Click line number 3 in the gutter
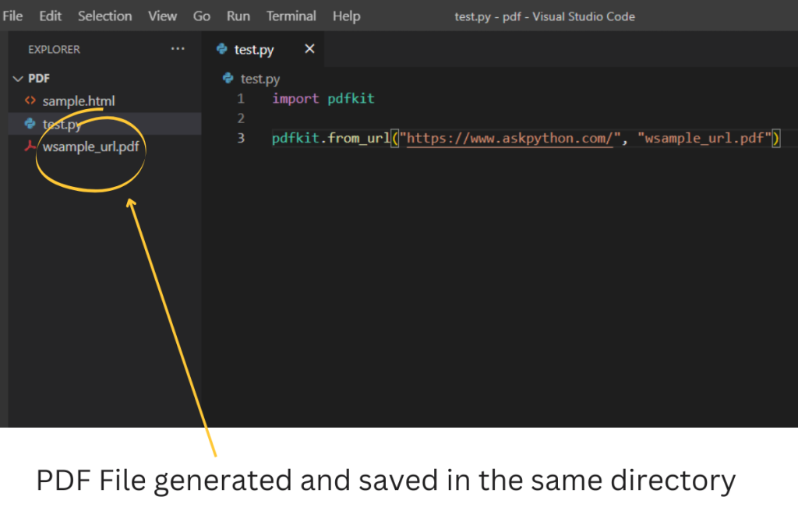798x532 pixels. pos(241,139)
